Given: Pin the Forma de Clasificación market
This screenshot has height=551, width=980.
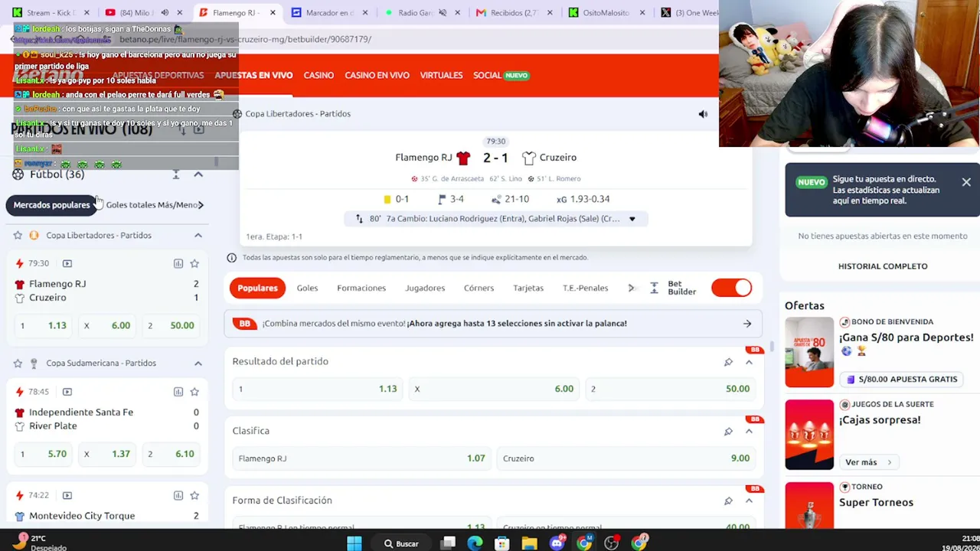Looking at the screenshot, I should [x=728, y=500].
